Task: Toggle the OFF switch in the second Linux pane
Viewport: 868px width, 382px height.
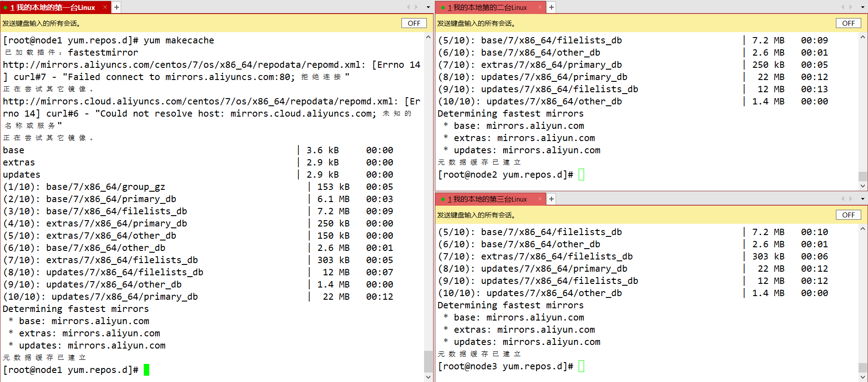Action: 849,23
